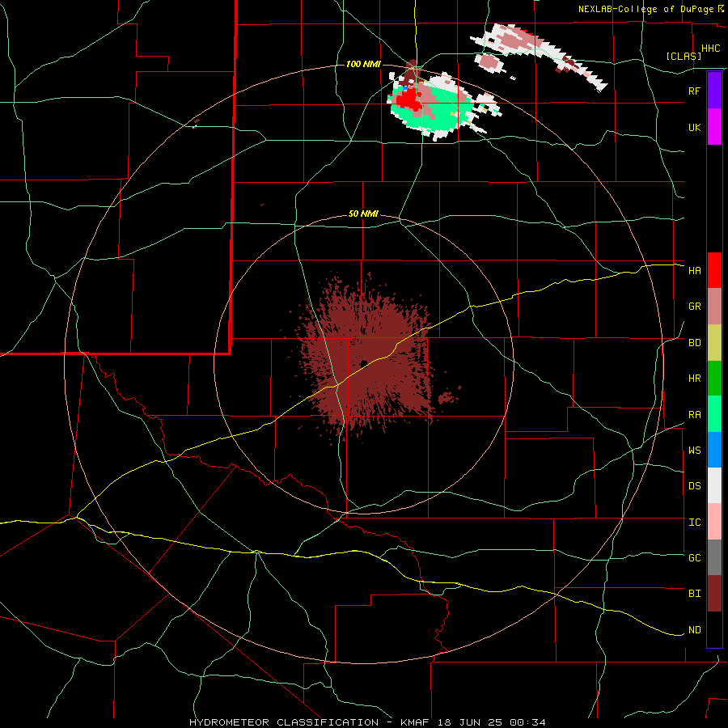The height and width of the screenshot is (728, 728).
Task: Click the RF legend label
Action: click(x=695, y=91)
